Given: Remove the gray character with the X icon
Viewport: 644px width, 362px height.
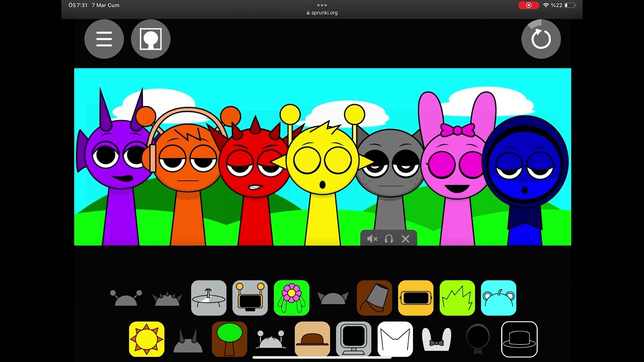Looking at the screenshot, I should pyautogui.click(x=406, y=239).
